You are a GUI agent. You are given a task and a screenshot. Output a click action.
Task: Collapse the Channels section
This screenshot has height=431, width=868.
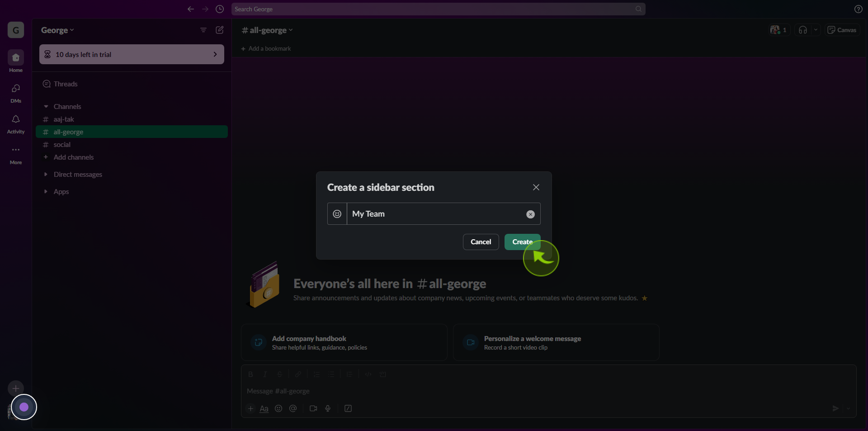[46, 107]
